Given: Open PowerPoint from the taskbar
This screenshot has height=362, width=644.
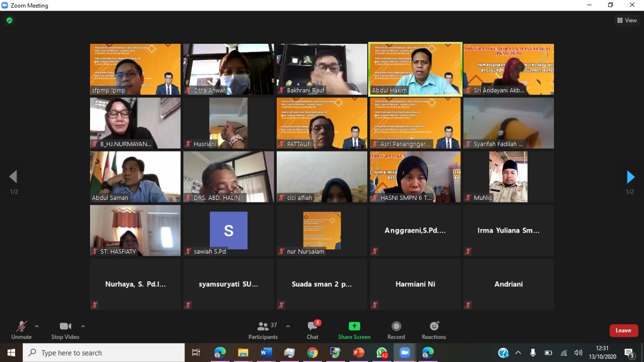Looking at the screenshot, I should coord(359,352).
